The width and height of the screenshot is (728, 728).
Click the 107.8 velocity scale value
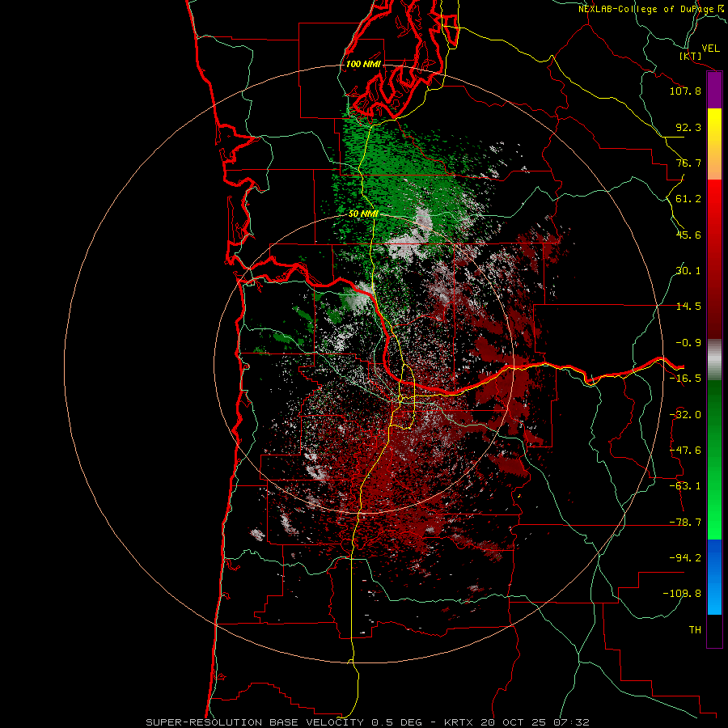tap(685, 91)
